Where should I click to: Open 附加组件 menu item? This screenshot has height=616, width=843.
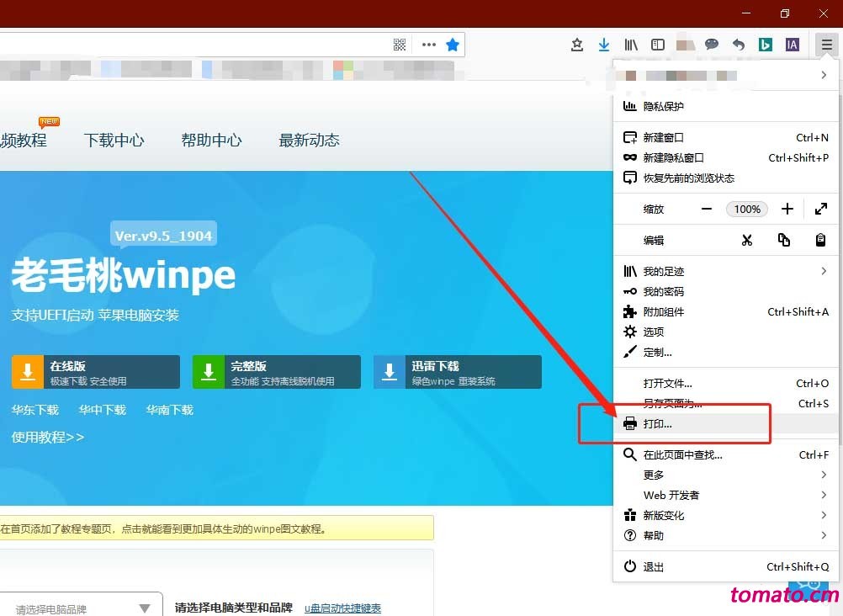[x=724, y=312]
